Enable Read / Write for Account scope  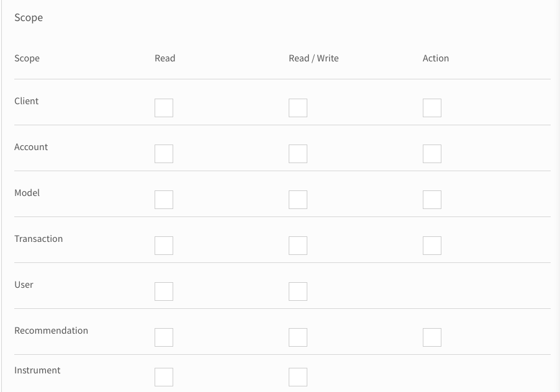[x=297, y=153]
